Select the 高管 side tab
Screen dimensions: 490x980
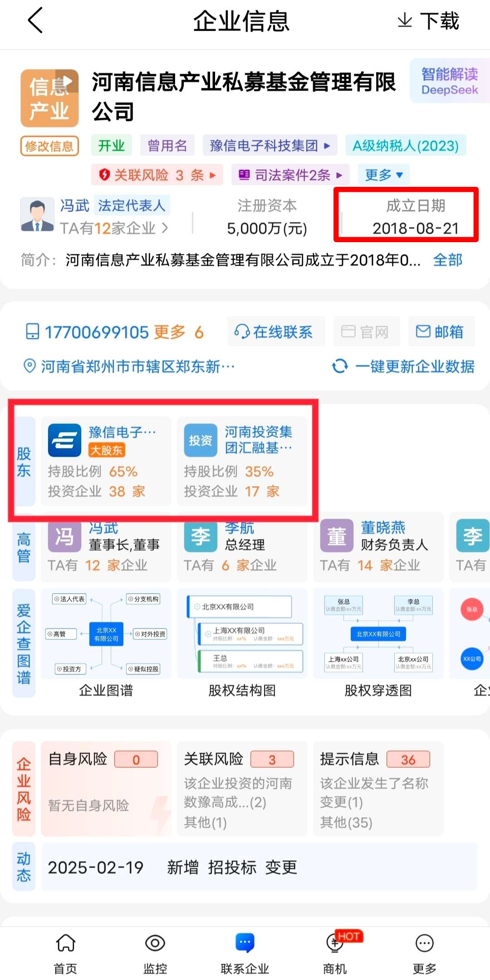pos(24,547)
